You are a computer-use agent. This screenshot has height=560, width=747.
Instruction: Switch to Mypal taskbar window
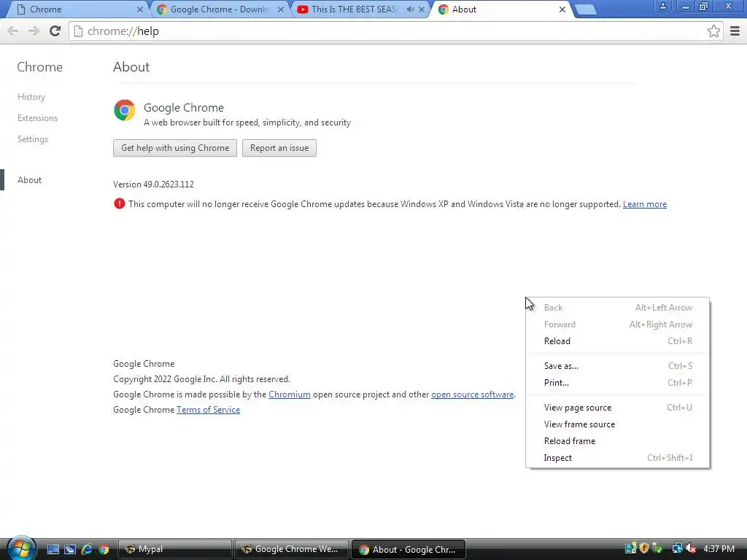(x=174, y=549)
